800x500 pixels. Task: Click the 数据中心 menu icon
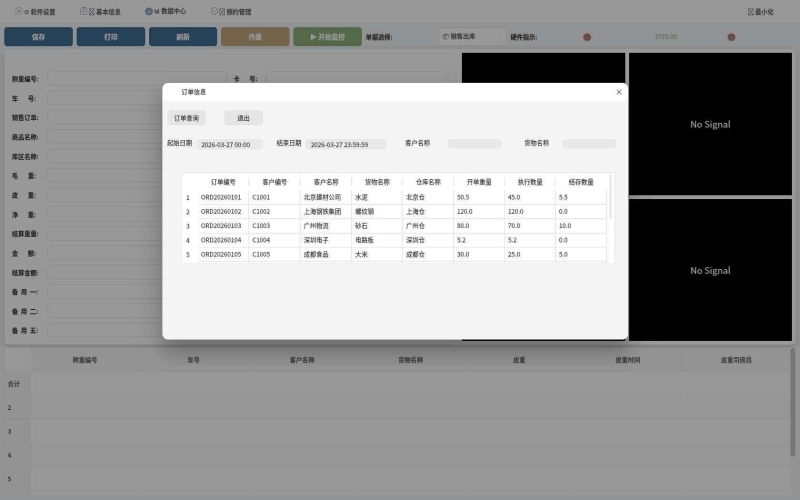click(x=149, y=12)
